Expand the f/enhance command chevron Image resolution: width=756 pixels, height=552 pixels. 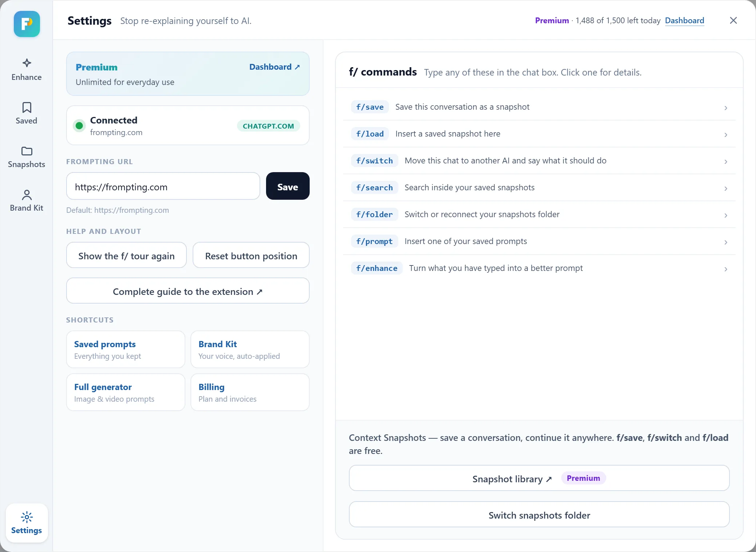point(725,269)
